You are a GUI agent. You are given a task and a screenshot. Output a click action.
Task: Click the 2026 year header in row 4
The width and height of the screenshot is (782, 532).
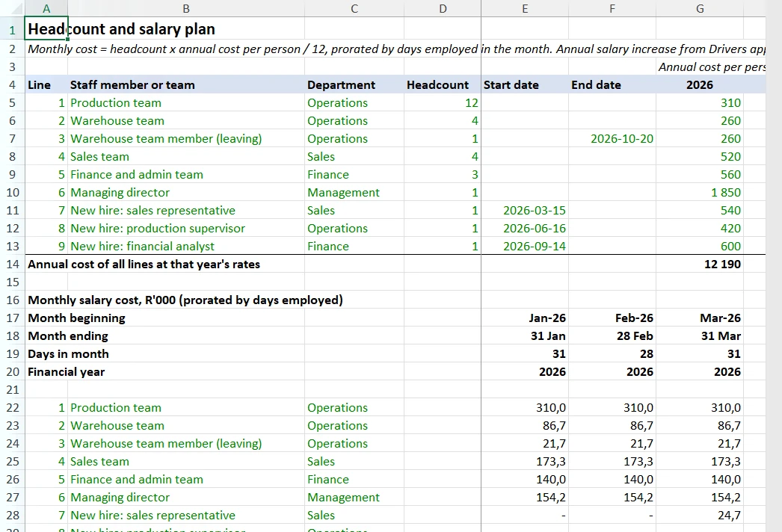[x=700, y=84]
